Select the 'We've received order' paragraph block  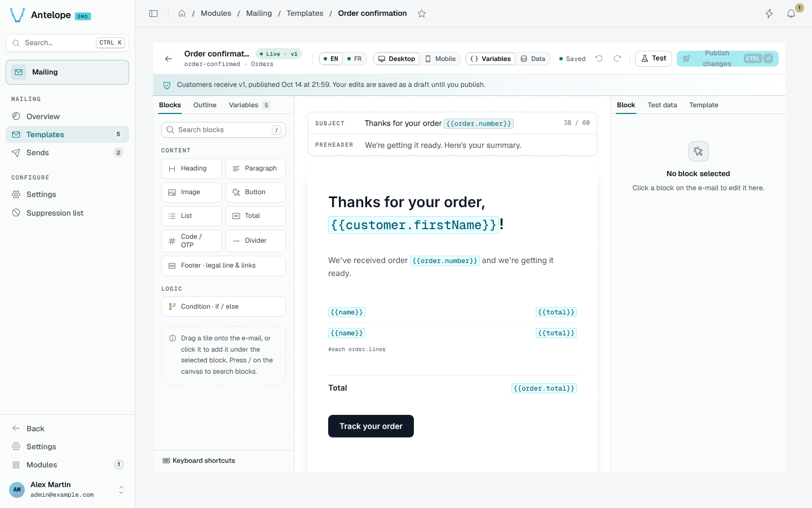point(452,267)
